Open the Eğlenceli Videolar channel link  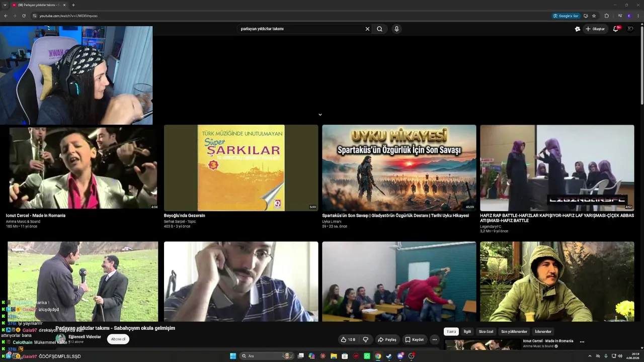pyautogui.click(x=85, y=337)
